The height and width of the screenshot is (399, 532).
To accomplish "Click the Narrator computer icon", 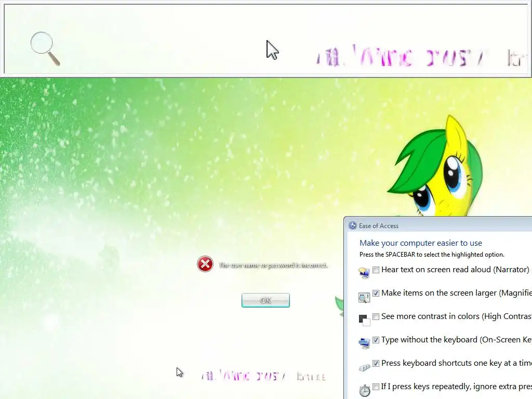I will tap(364, 273).
